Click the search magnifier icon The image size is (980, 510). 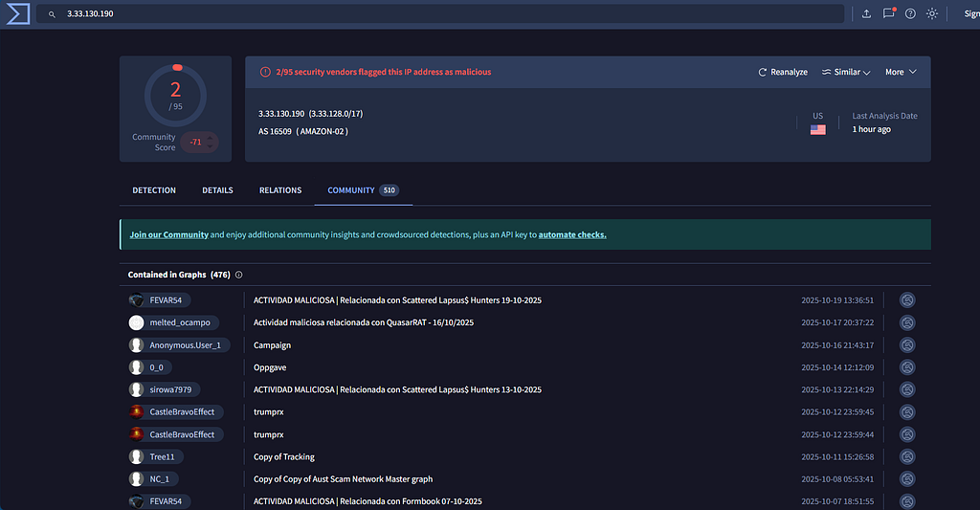coord(52,13)
